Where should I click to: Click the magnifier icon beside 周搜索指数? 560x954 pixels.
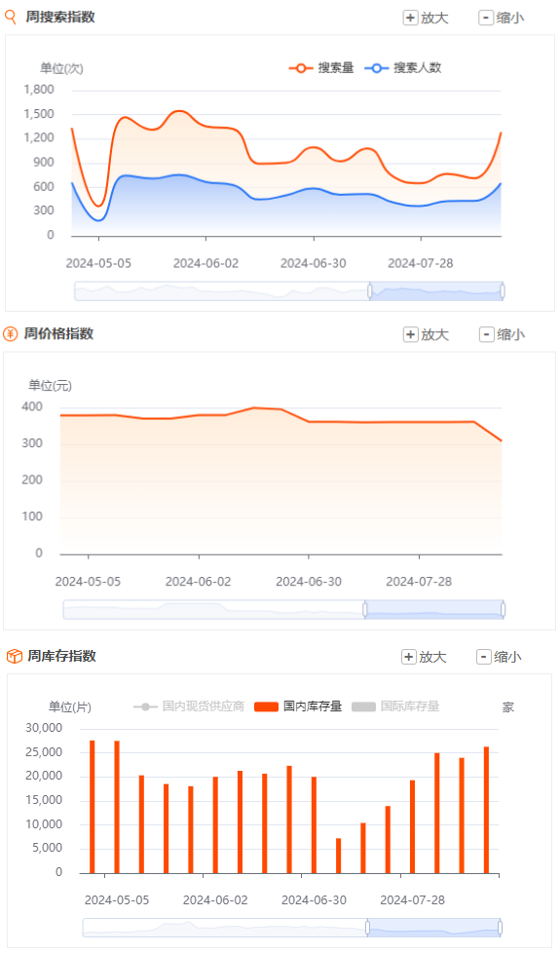click(x=11, y=17)
